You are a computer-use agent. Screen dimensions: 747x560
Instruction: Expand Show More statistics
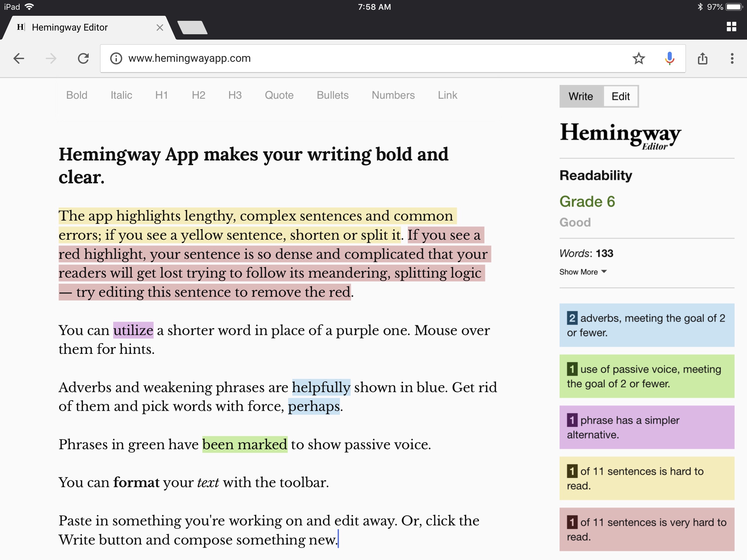tap(582, 272)
